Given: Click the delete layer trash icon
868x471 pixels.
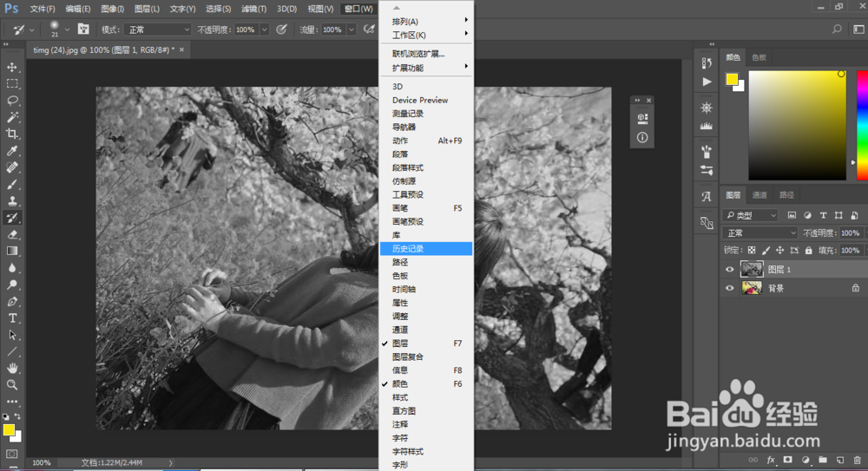Looking at the screenshot, I should (x=857, y=460).
